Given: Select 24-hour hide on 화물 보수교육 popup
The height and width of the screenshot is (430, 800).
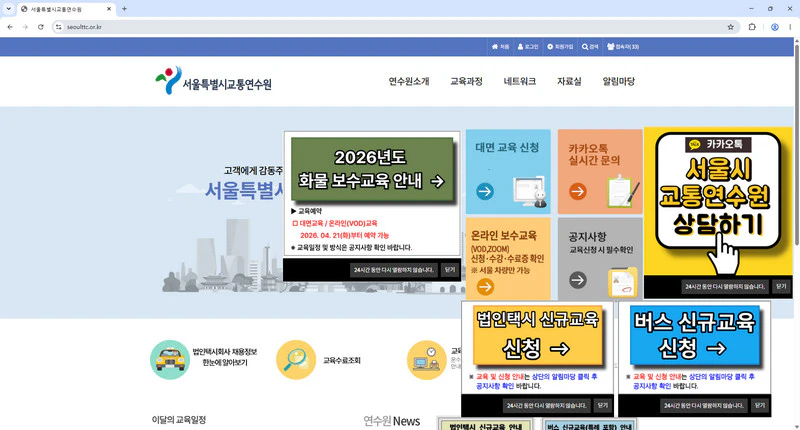Looking at the screenshot, I should coord(393,270).
